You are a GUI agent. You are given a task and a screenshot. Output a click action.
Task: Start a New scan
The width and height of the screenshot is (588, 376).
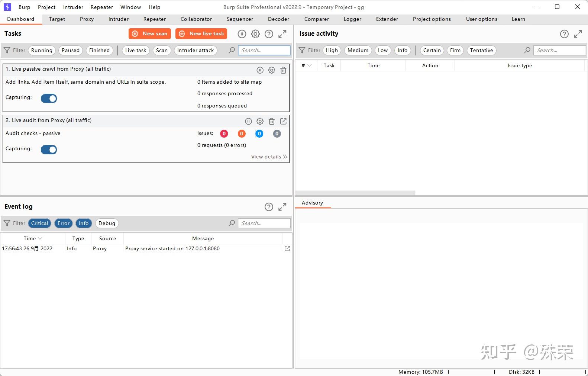point(150,33)
